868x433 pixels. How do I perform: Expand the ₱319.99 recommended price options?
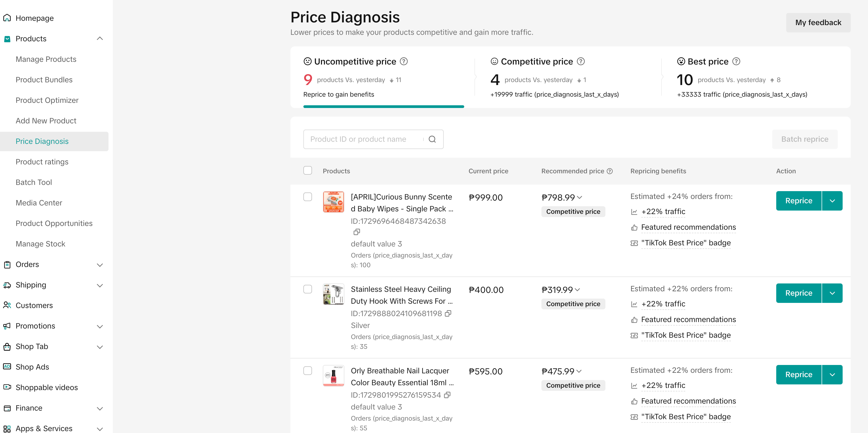(578, 290)
